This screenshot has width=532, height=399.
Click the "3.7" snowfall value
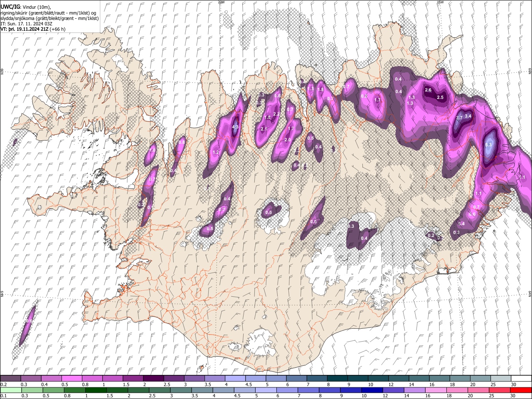(x=459, y=118)
